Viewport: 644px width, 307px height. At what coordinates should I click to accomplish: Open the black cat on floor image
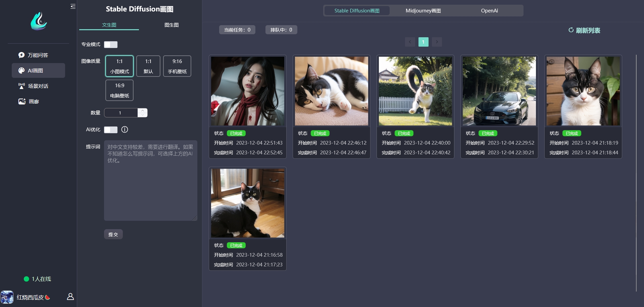point(248,203)
